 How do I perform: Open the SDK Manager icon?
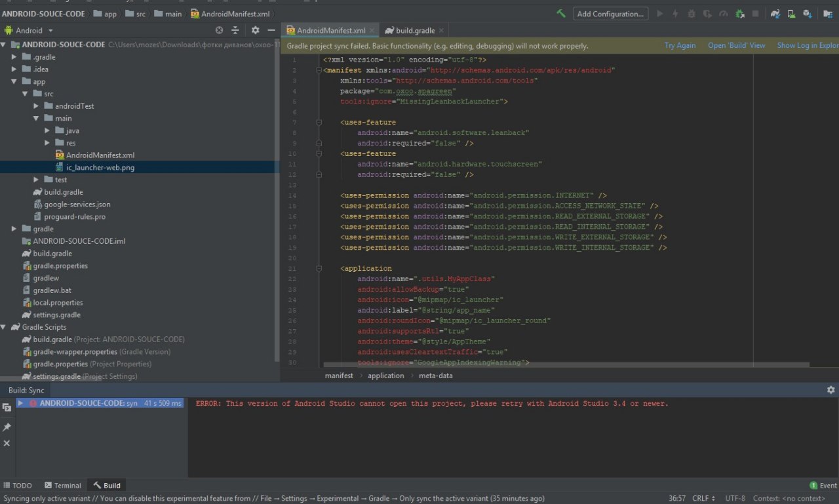[808, 13]
